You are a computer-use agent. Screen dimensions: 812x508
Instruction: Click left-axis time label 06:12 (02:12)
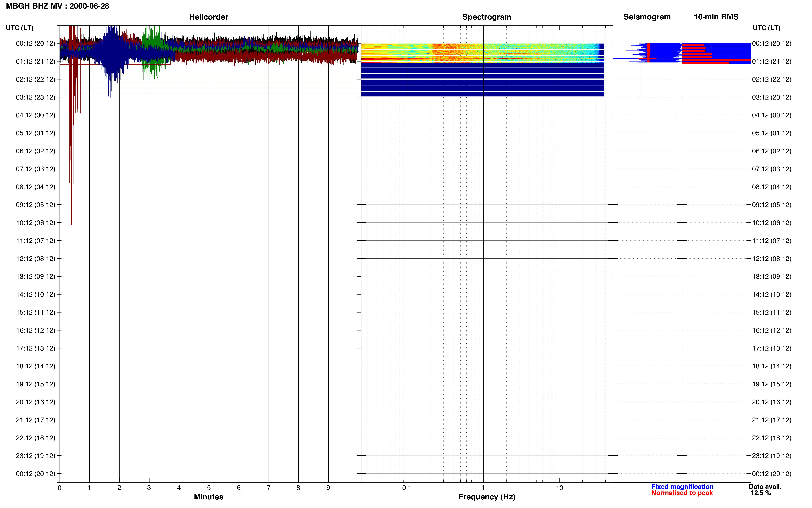pyautogui.click(x=36, y=151)
